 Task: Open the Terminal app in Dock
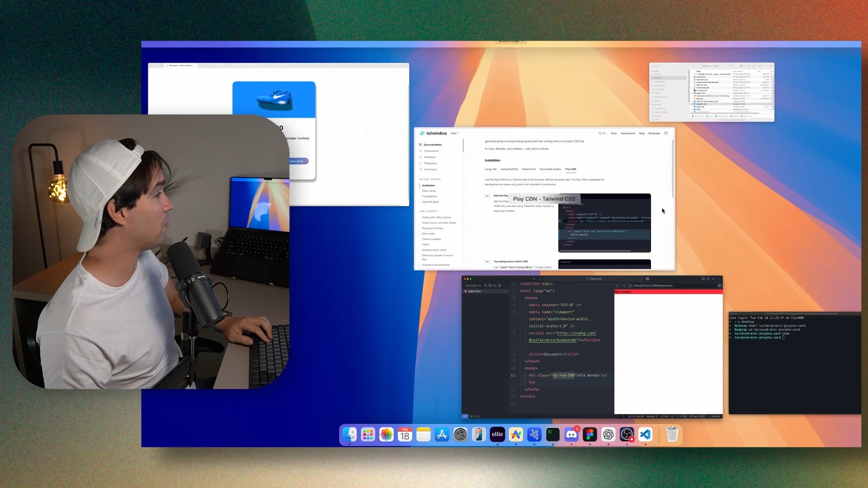click(x=553, y=435)
